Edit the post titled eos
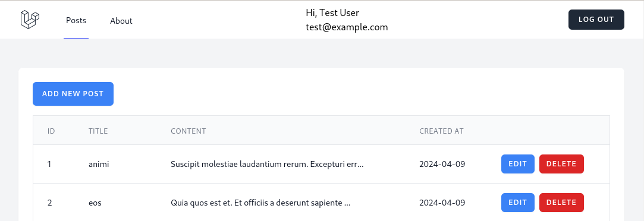Screen dimensions: 644x221 pos(517,203)
